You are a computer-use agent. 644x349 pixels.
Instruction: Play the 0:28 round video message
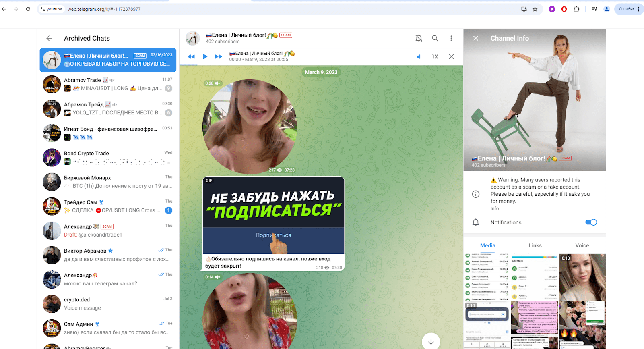tap(250, 127)
